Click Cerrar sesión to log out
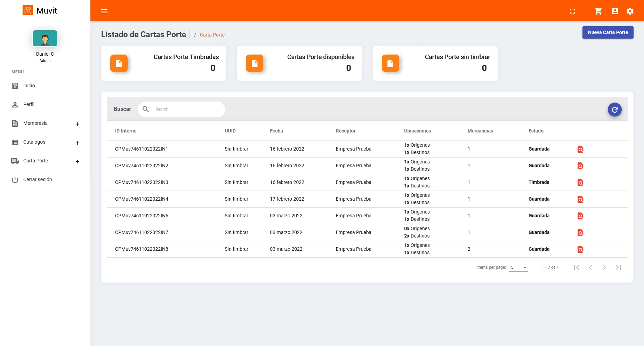The height and width of the screenshot is (346, 644). coord(38,179)
